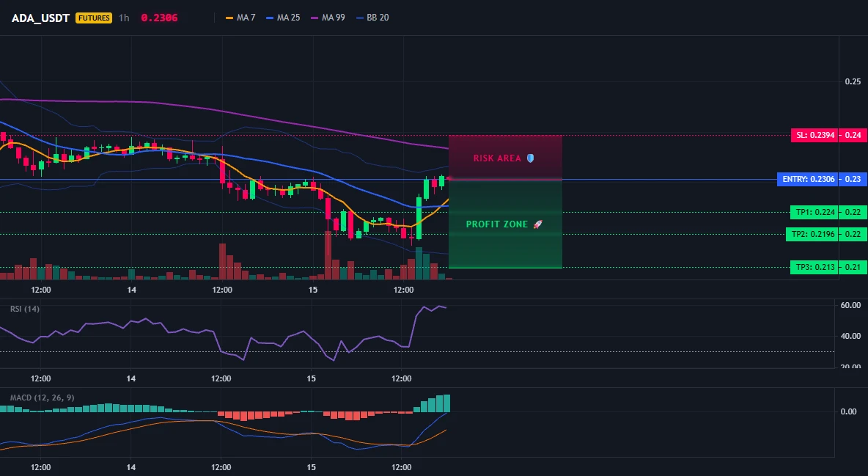The width and height of the screenshot is (868, 476).
Task: Click the RSI (14) indicator label
Action: pos(25,309)
